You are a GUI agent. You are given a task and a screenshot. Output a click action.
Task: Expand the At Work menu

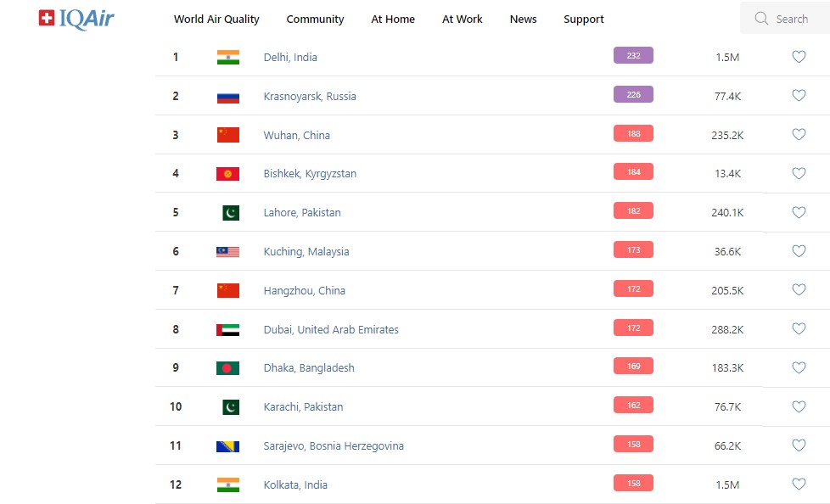(463, 19)
